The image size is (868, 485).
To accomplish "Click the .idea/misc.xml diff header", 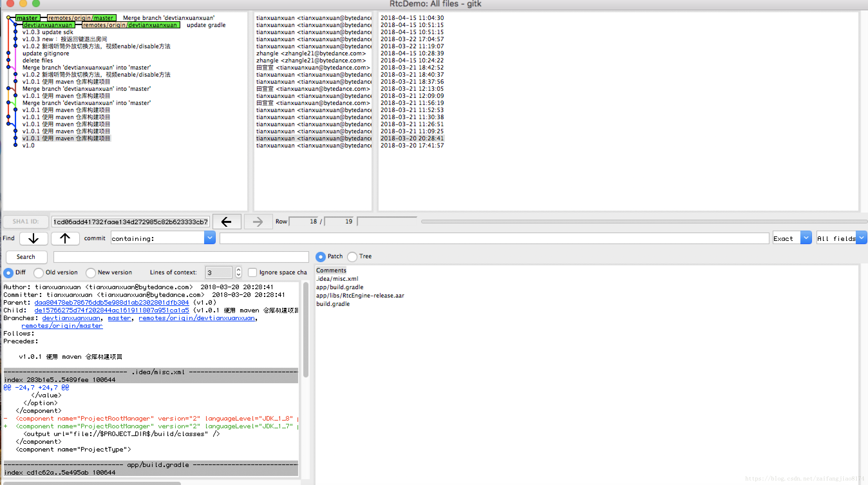I will 151,372.
